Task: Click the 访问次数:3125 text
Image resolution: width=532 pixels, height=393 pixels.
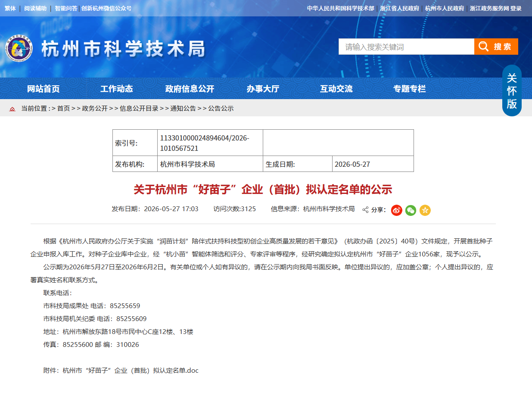Action: (235, 209)
